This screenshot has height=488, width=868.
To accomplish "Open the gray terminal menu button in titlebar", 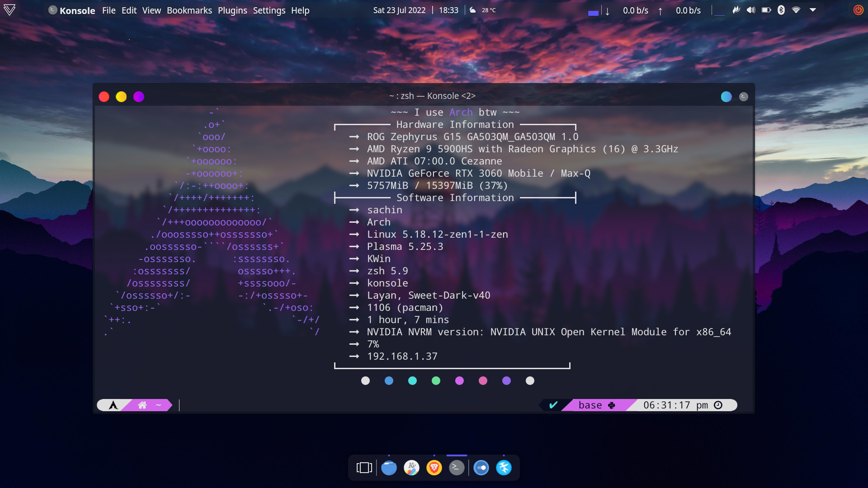I will (x=744, y=97).
